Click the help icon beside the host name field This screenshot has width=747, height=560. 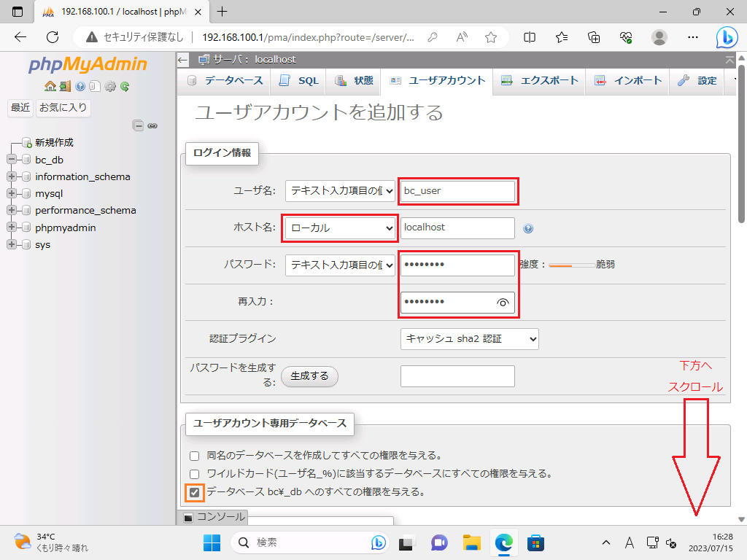[528, 228]
